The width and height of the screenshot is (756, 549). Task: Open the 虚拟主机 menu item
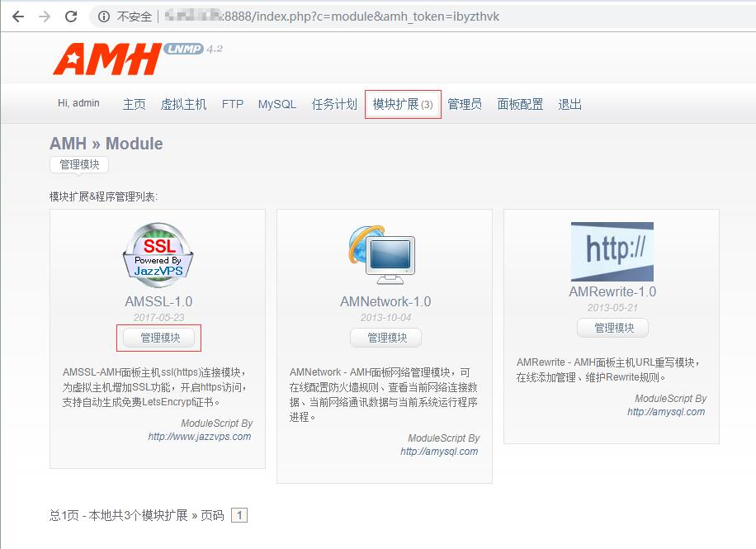183,104
